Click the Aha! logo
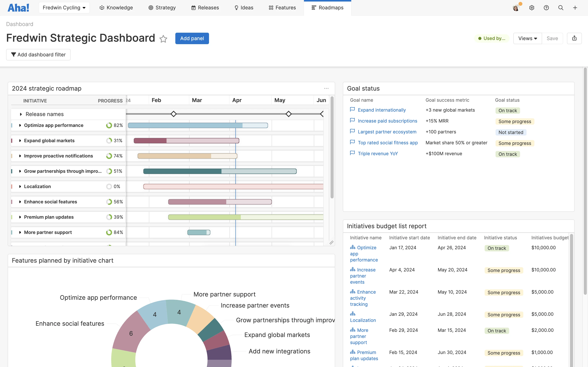This screenshot has height=367, width=588. click(x=18, y=7)
